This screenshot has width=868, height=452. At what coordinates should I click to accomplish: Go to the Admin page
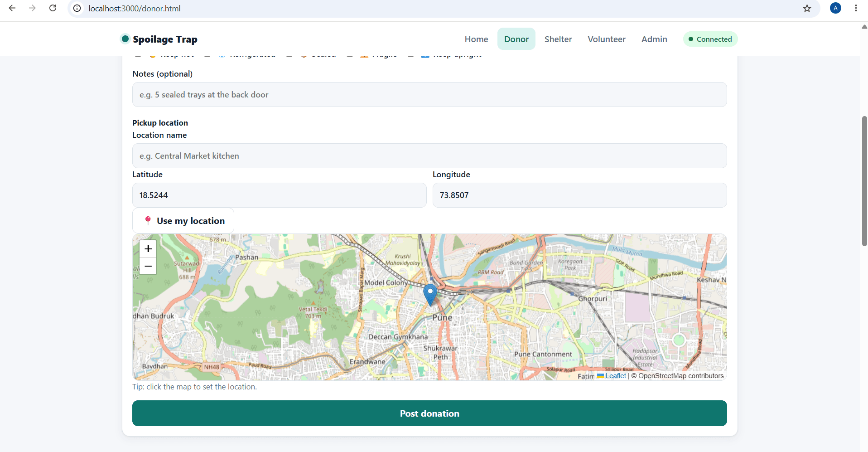coord(654,39)
